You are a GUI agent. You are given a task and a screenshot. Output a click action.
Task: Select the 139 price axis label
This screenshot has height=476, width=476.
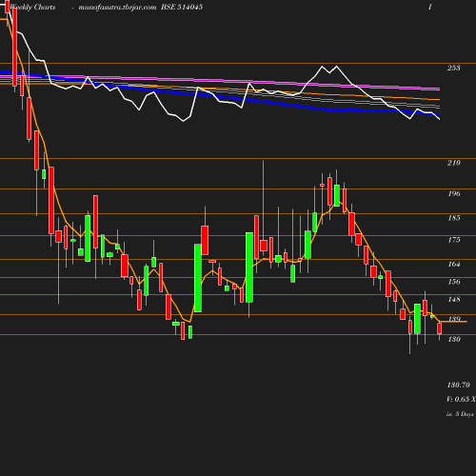point(454,319)
